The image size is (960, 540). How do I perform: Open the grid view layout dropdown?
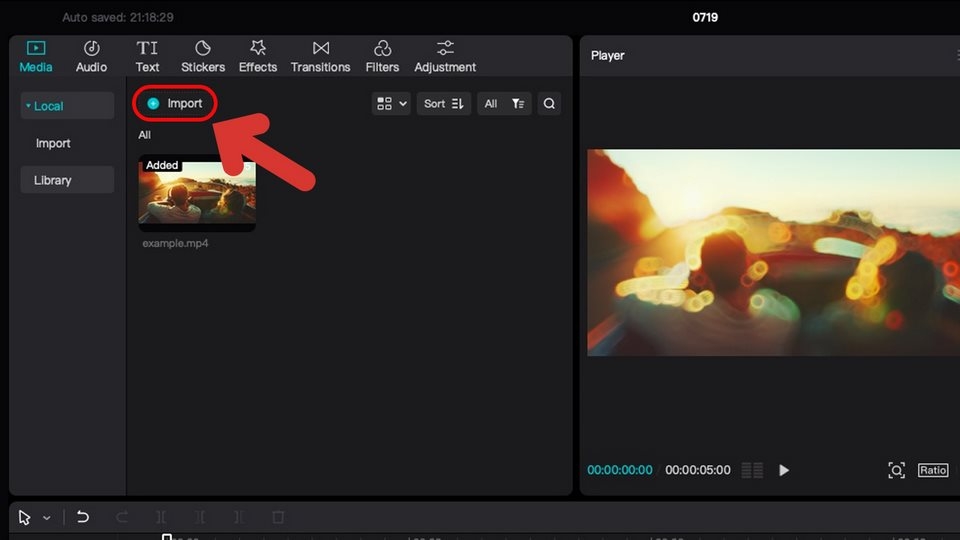tap(391, 103)
